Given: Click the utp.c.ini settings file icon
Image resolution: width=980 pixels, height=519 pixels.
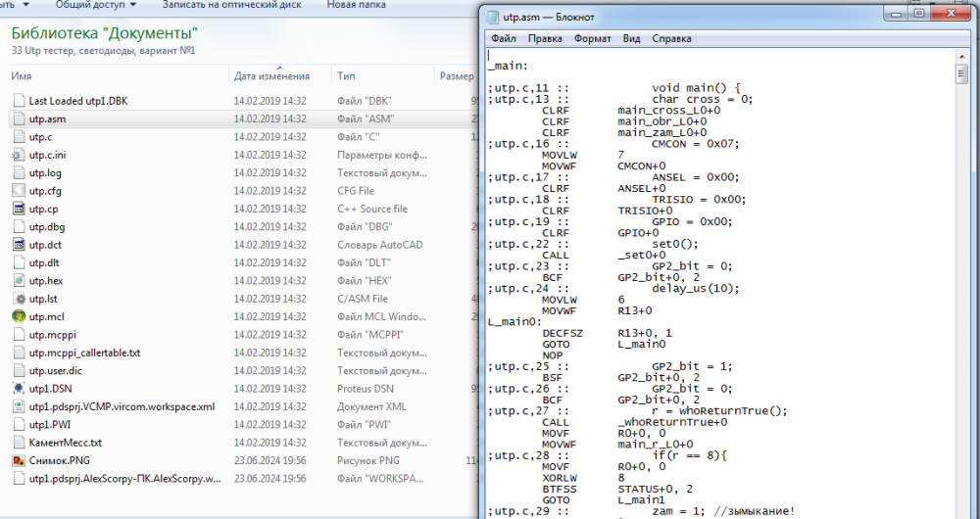Looking at the screenshot, I should pos(19,155).
